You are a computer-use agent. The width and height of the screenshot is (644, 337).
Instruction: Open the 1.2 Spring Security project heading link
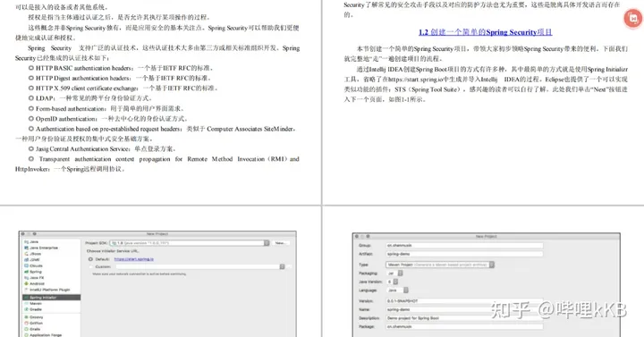tap(485, 32)
